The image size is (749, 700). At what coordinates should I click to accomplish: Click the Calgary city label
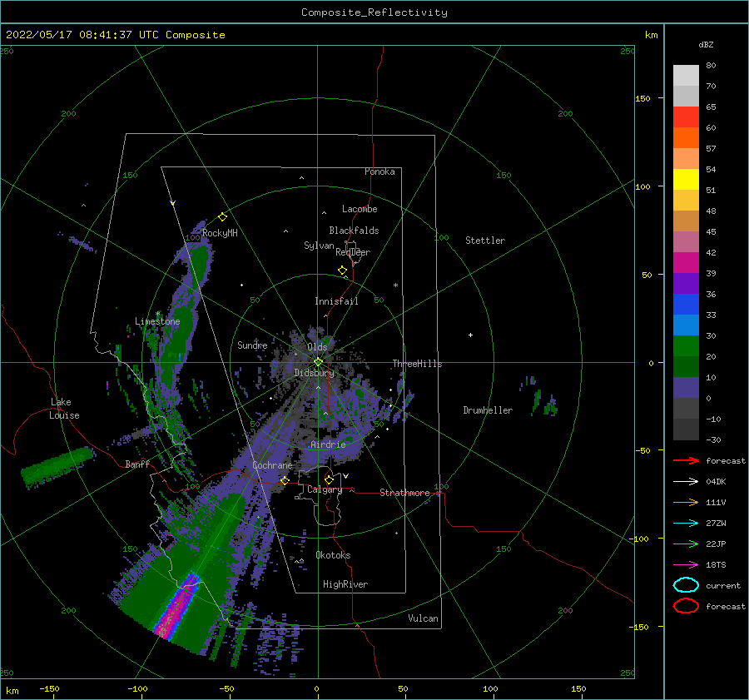click(x=325, y=489)
